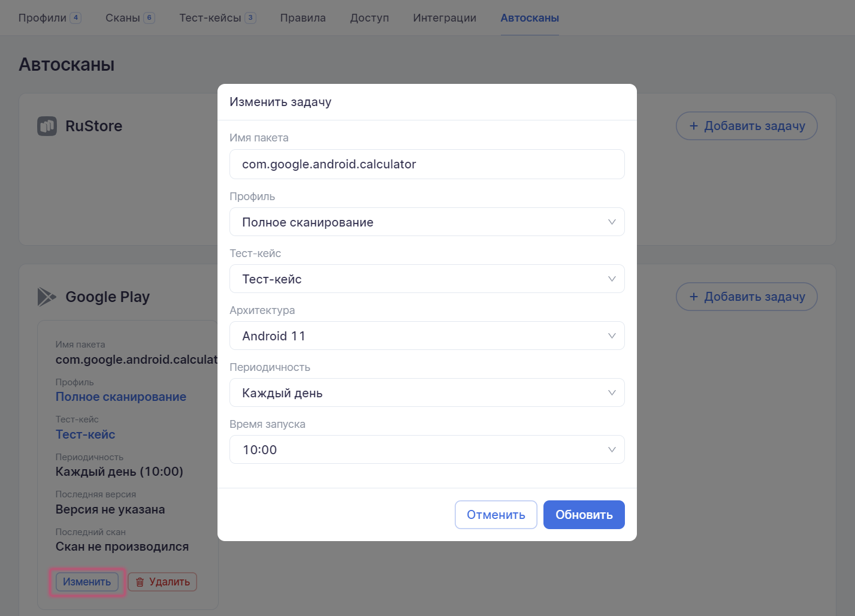Screen dimensions: 855x616
Task: Open the Архитектура dropdown showing Android 11
Action: 427,336
